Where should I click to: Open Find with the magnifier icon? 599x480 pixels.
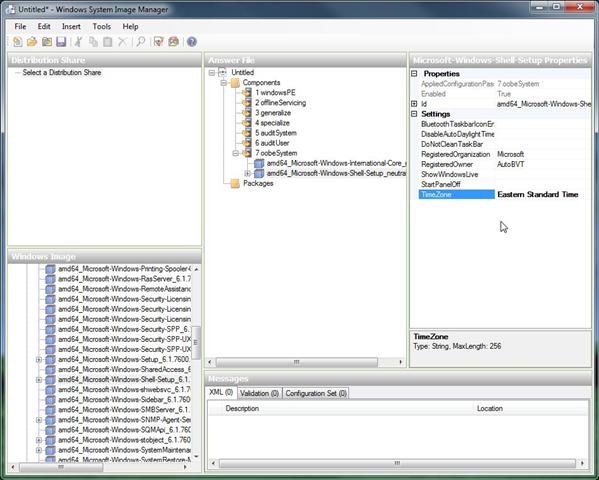pyautogui.click(x=141, y=42)
